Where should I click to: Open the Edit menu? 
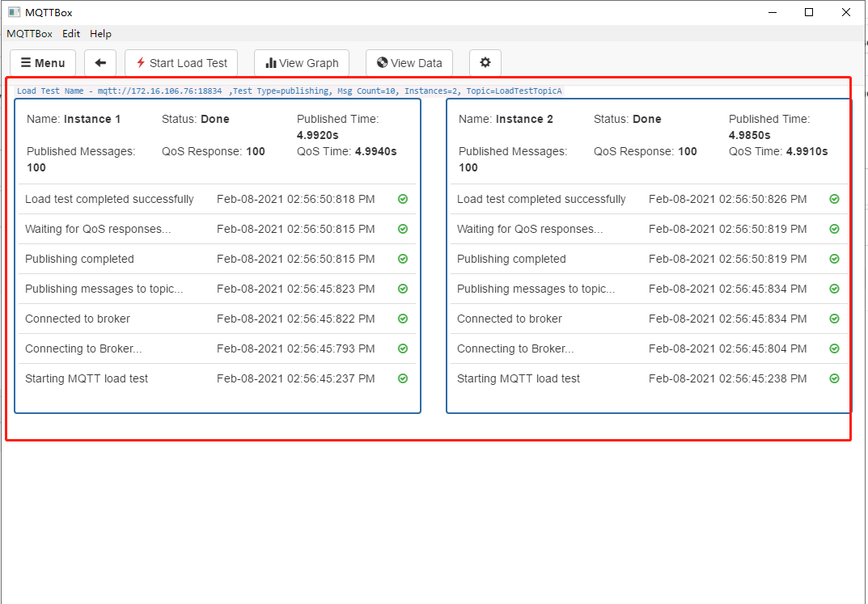(71, 34)
